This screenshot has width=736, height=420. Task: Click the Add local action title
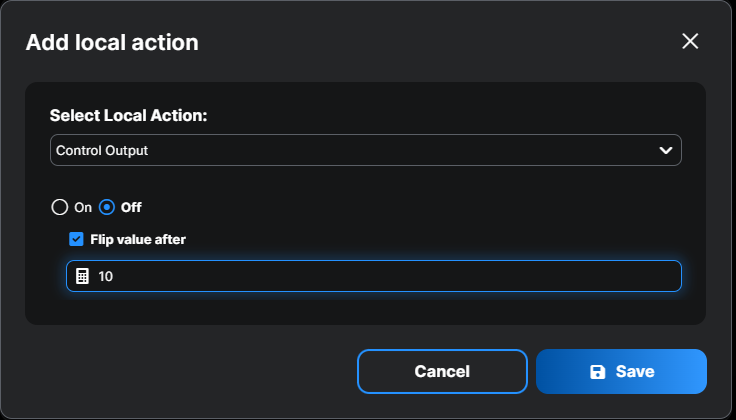[112, 42]
